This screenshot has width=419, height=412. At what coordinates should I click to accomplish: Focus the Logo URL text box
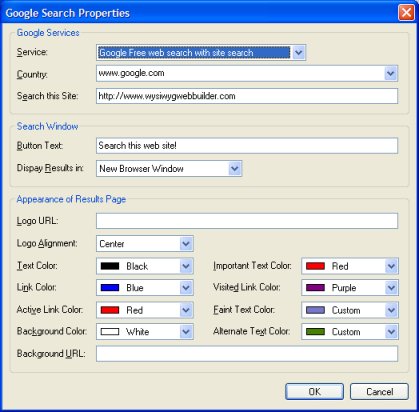[x=247, y=221]
